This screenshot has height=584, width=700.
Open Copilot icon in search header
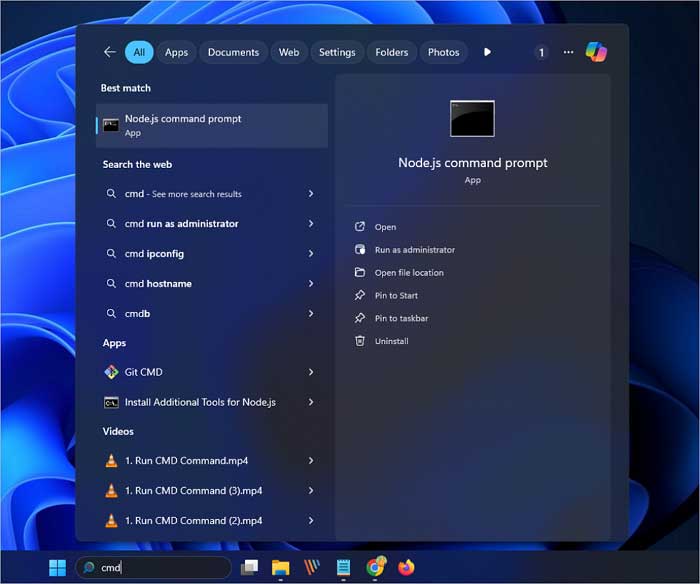[x=596, y=52]
